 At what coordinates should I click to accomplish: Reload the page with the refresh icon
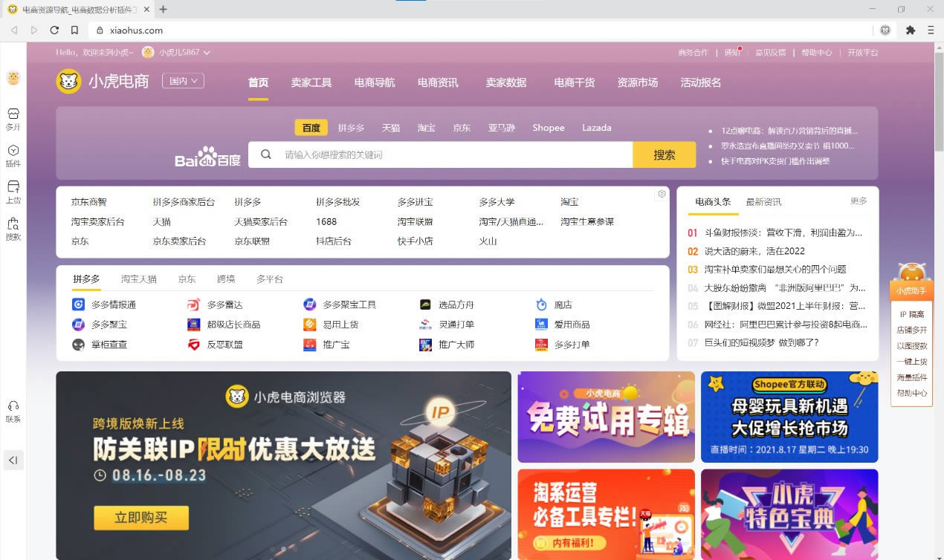click(54, 30)
